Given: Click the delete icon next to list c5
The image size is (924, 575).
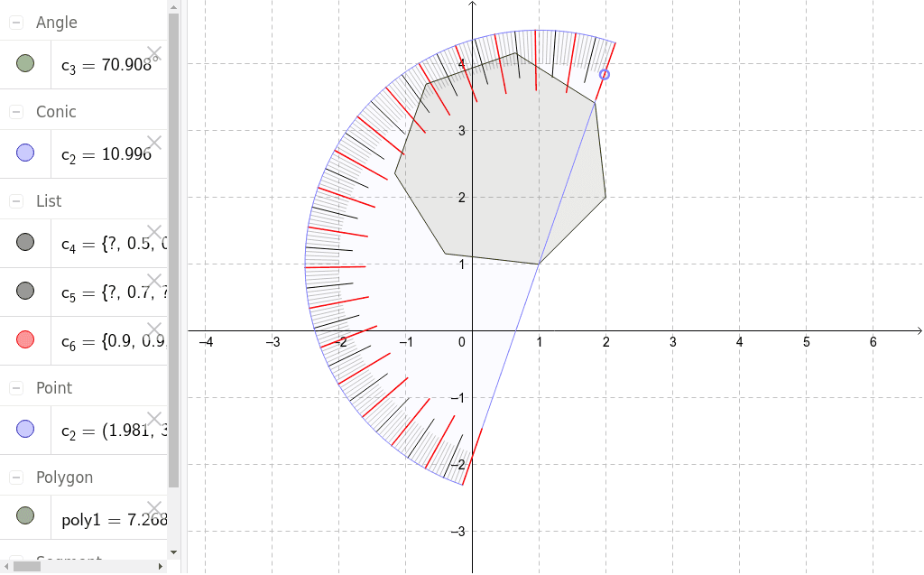Looking at the screenshot, I should point(153,280).
